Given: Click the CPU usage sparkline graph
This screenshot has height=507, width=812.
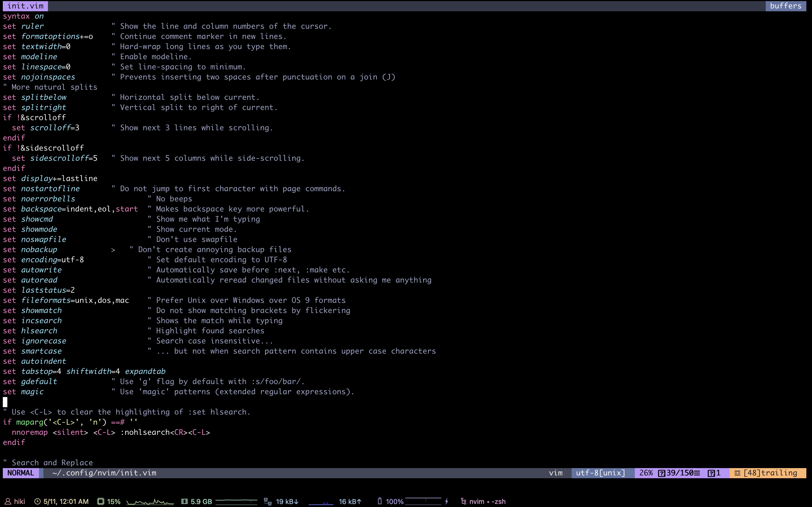Looking at the screenshot, I should click(150, 502).
